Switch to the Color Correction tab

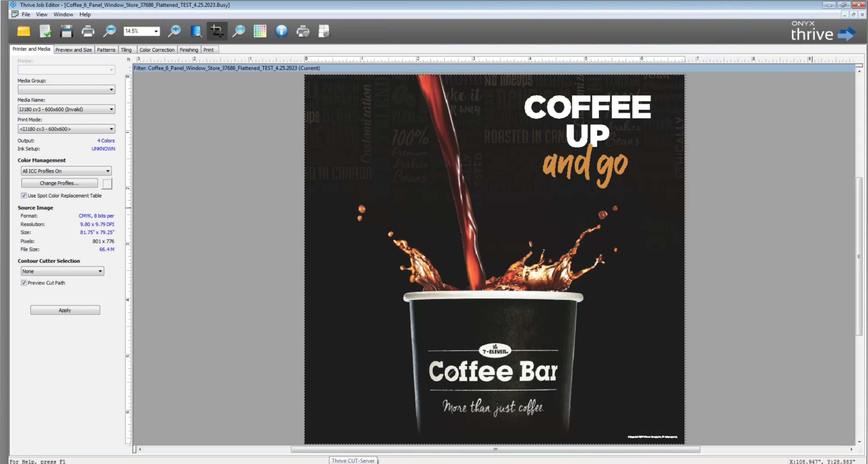157,50
